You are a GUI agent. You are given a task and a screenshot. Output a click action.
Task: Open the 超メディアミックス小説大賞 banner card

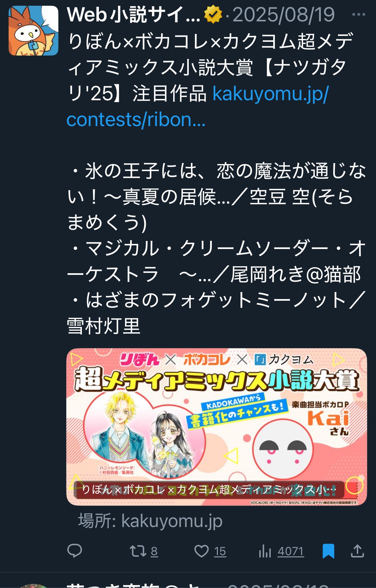pos(217,427)
